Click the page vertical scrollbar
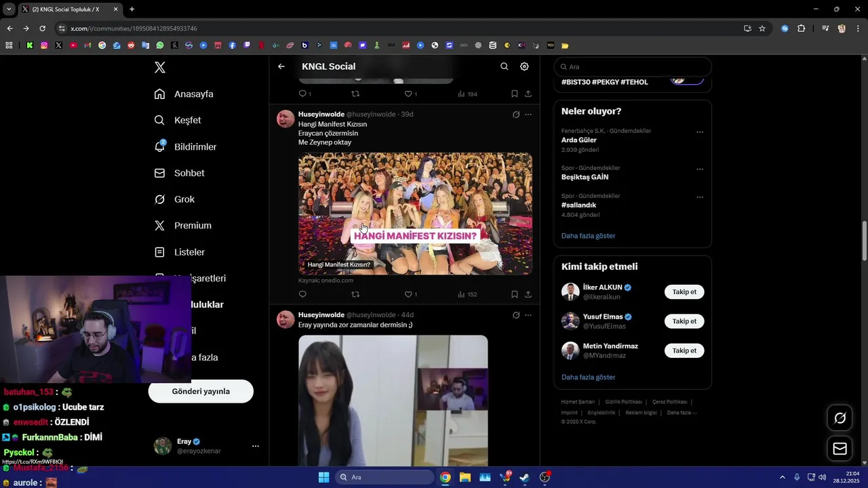The image size is (868, 488). pos(864,241)
